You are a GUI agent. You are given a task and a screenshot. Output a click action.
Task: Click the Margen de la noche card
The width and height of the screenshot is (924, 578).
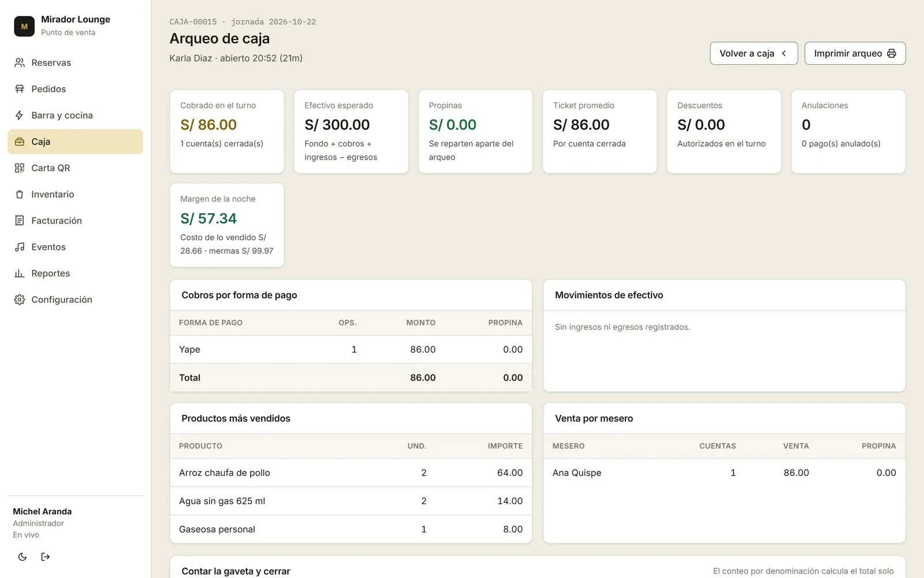(227, 225)
